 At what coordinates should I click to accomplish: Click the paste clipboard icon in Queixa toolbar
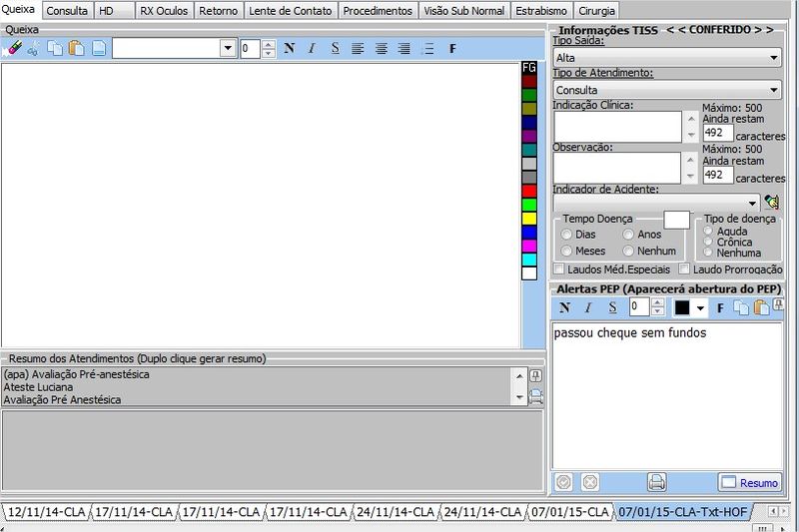point(77,49)
